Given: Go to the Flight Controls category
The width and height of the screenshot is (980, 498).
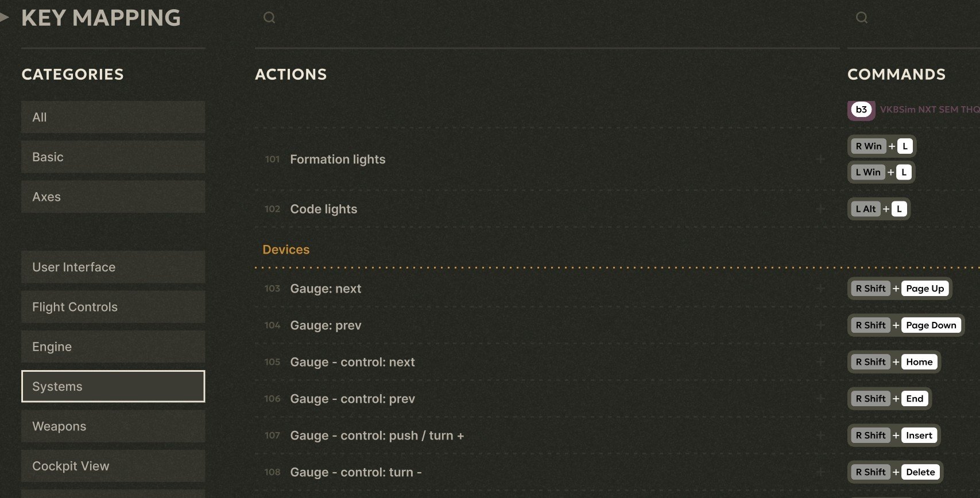Looking at the screenshot, I should coord(113,307).
